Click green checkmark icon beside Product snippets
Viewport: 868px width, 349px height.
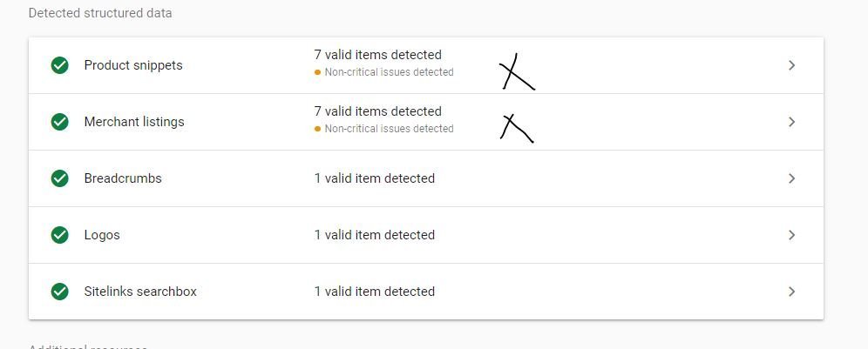60,65
